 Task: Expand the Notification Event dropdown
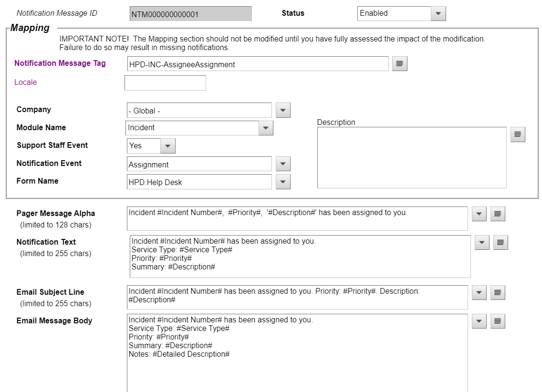[283, 165]
